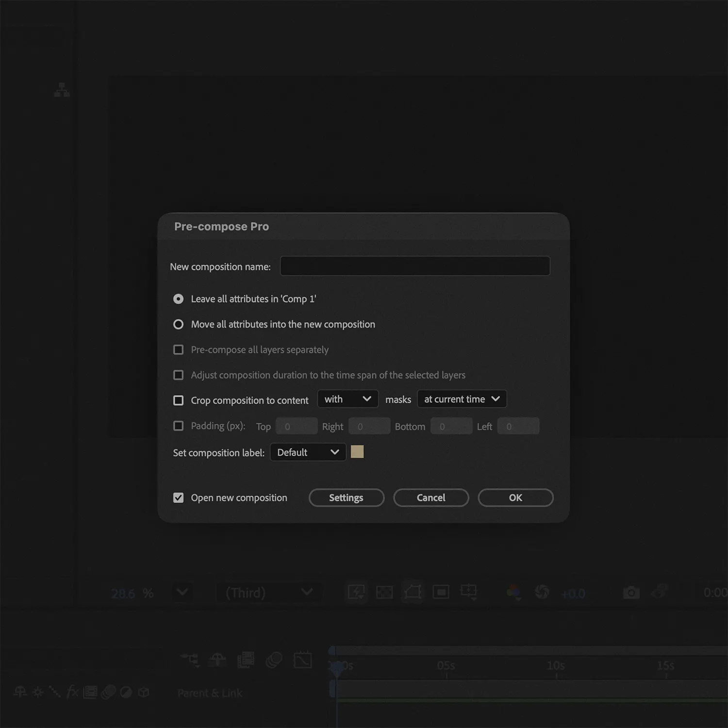Open grid and guide options icon
Screen dimensions: 728x728
(x=469, y=592)
